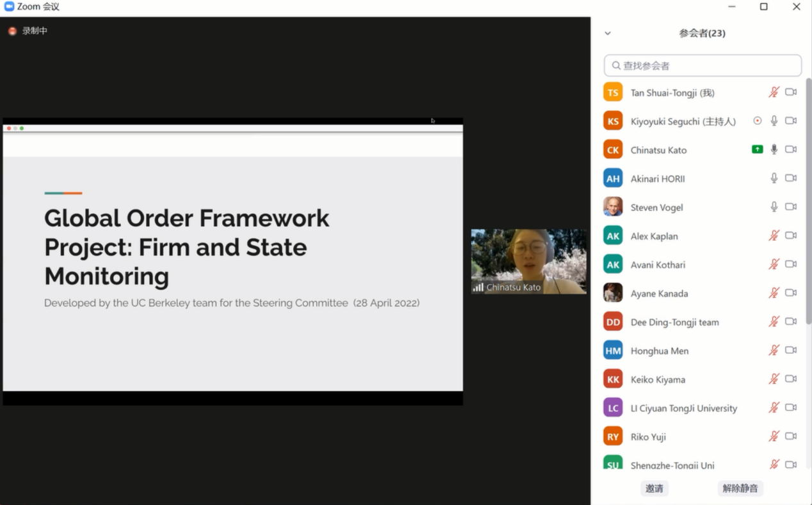Click the orange TS avatar for Tan Shuai-Tongji
812x505 pixels.
(613, 92)
